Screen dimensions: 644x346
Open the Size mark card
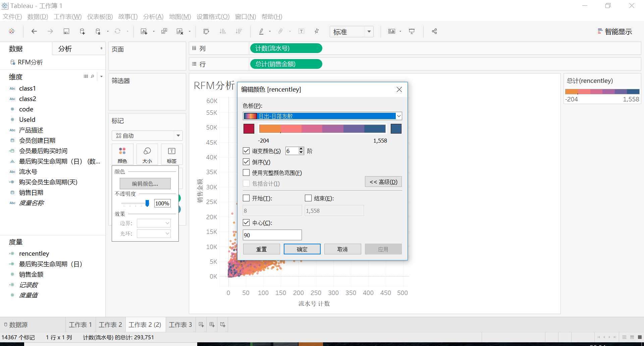click(x=147, y=155)
